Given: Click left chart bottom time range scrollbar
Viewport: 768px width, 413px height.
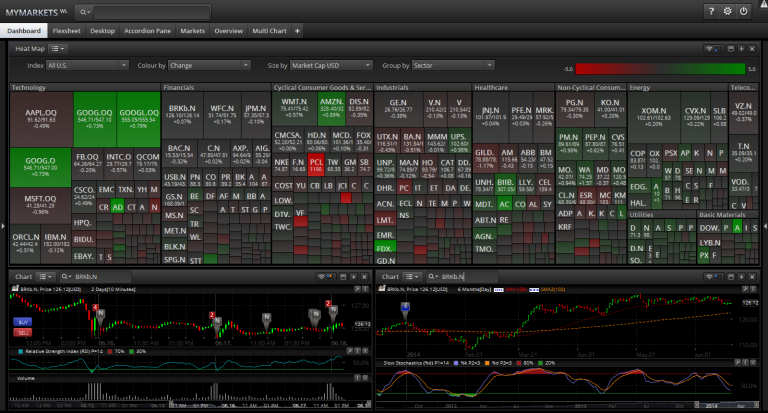Looking at the screenshot, I should pos(190,406).
